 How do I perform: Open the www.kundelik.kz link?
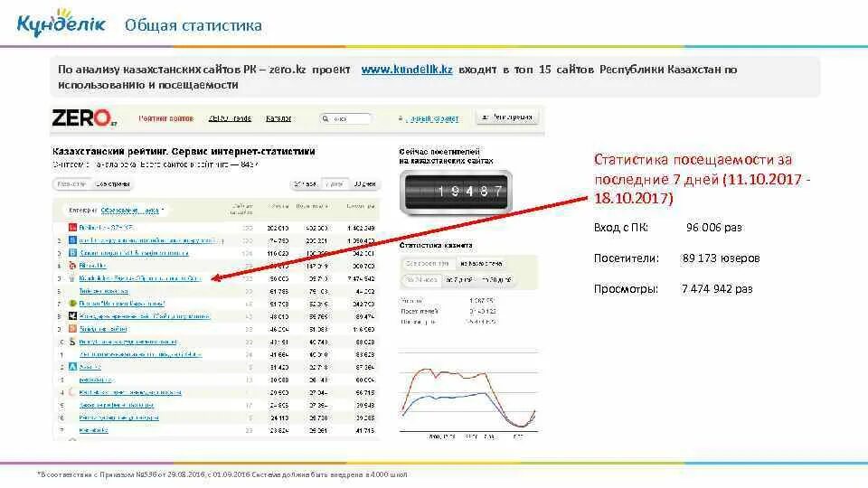point(406,70)
